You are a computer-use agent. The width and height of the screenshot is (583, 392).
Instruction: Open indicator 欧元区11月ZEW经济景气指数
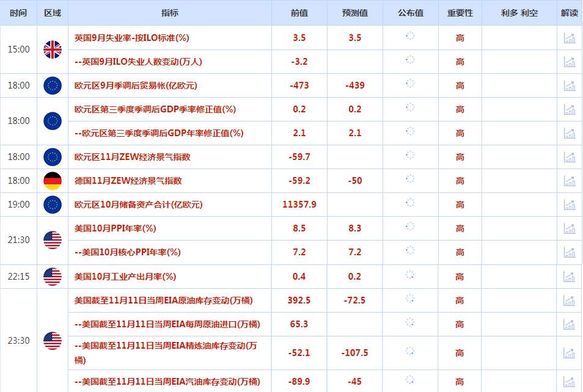[x=133, y=157]
